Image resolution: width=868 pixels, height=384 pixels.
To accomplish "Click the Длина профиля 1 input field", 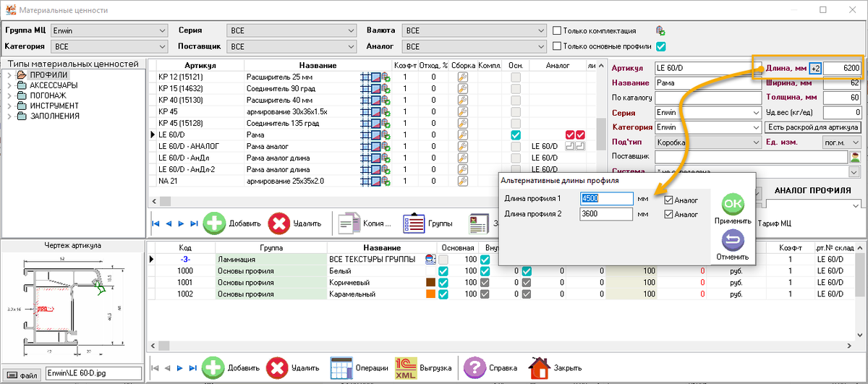I will coord(606,199).
